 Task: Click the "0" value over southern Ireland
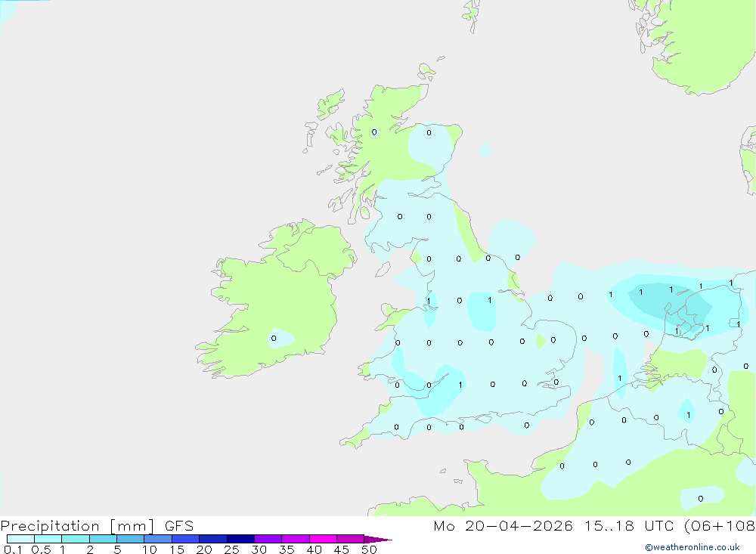[x=274, y=338]
